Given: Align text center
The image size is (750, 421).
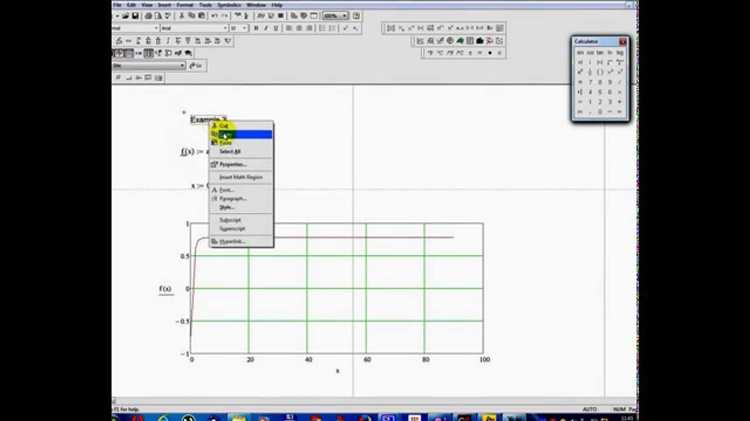Looking at the screenshot, I should 299,28.
